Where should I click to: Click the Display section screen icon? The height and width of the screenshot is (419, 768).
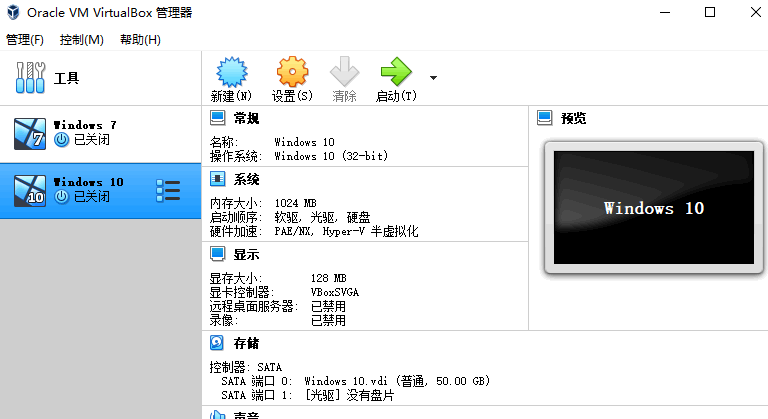[x=217, y=254]
